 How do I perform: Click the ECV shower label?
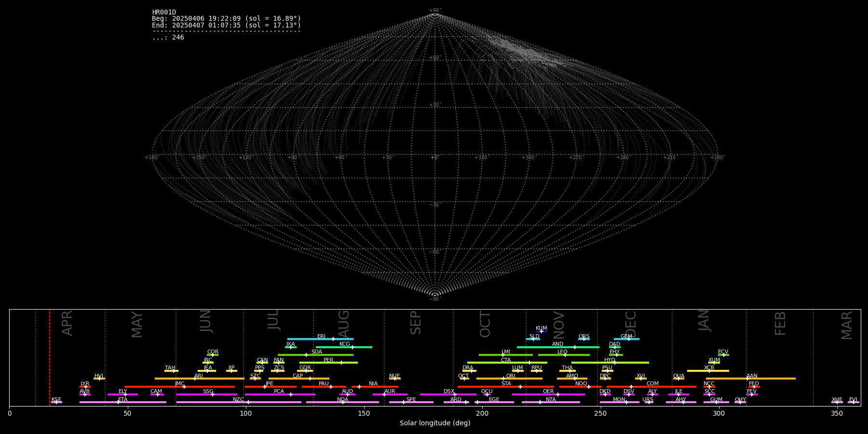[x=723, y=352]
